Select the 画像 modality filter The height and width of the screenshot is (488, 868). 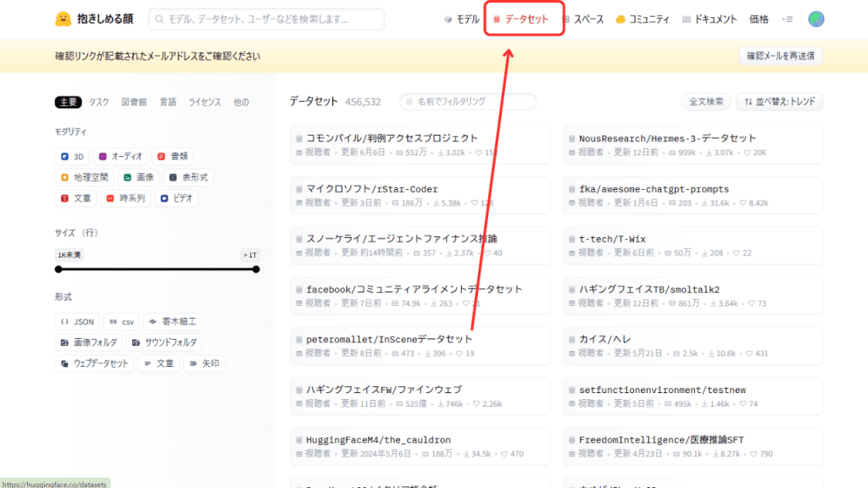click(138, 178)
